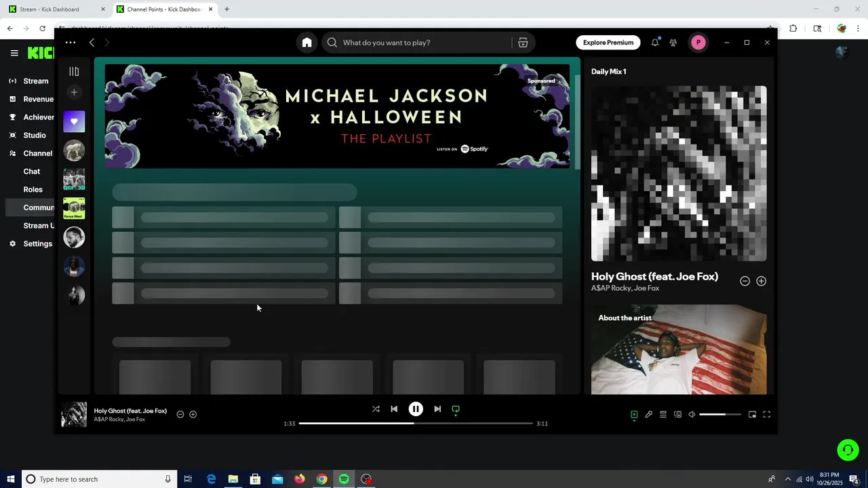This screenshot has height=488, width=868.
Task: Go forward with Spotify's right arrow
Action: point(106,43)
